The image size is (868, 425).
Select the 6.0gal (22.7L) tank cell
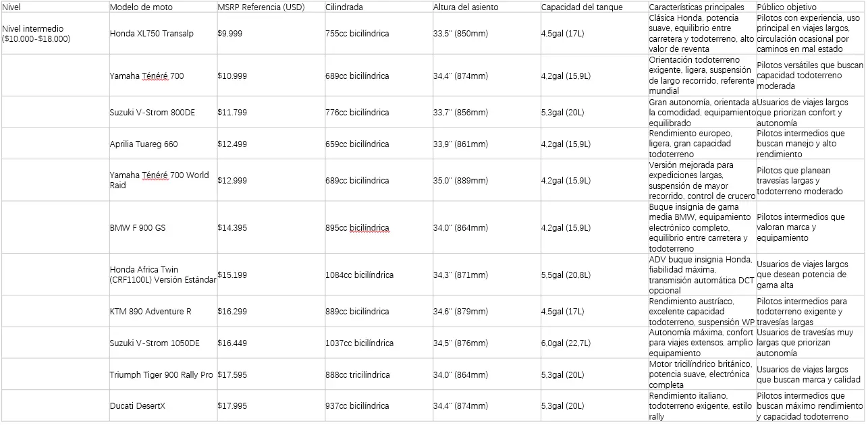click(x=594, y=343)
